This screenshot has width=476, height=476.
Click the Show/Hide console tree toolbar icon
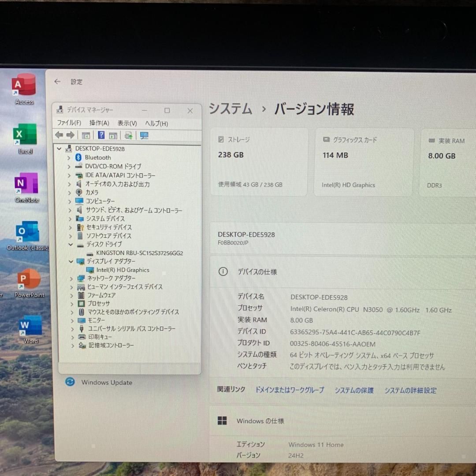pos(86,135)
